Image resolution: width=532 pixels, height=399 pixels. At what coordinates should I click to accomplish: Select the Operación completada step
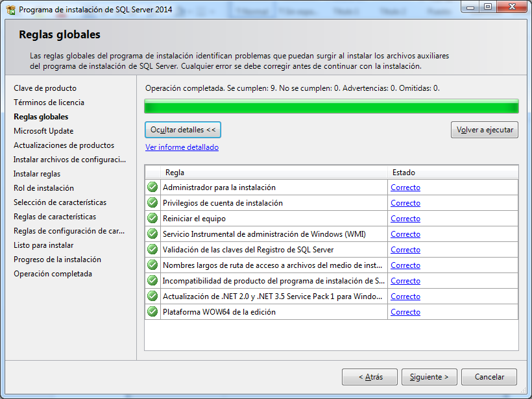click(53, 274)
